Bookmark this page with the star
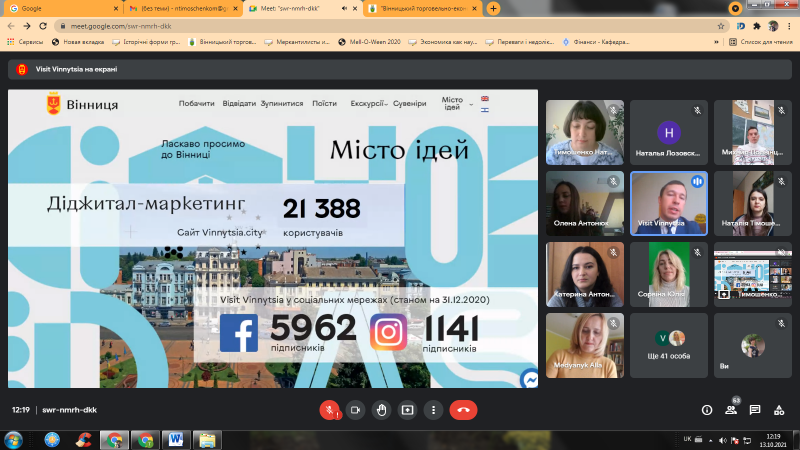The image size is (800, 450). pos(720,26)
